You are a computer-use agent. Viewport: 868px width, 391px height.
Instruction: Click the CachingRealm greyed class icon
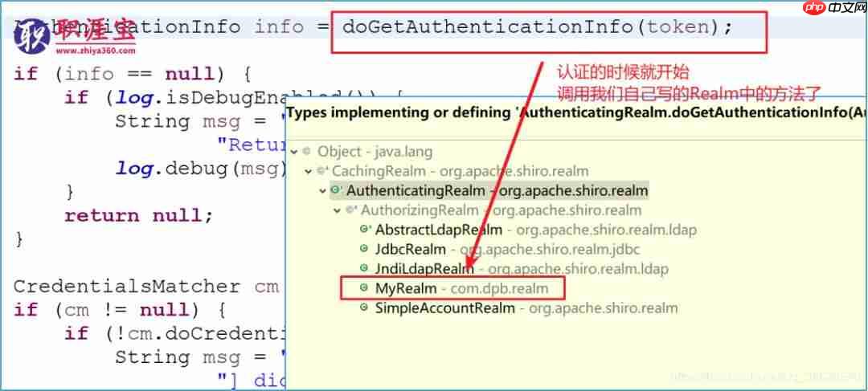click(x=322, y=171)
